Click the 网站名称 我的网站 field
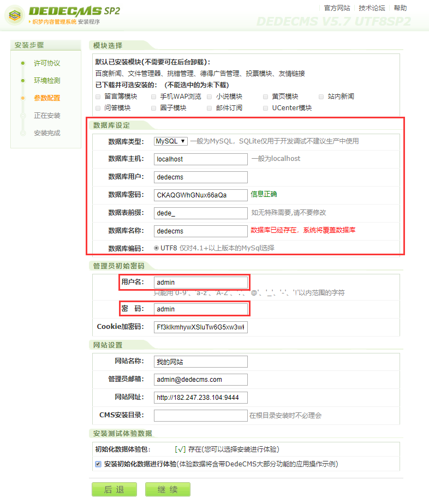Viewport: 429px width, 504px height. (201, 362)
